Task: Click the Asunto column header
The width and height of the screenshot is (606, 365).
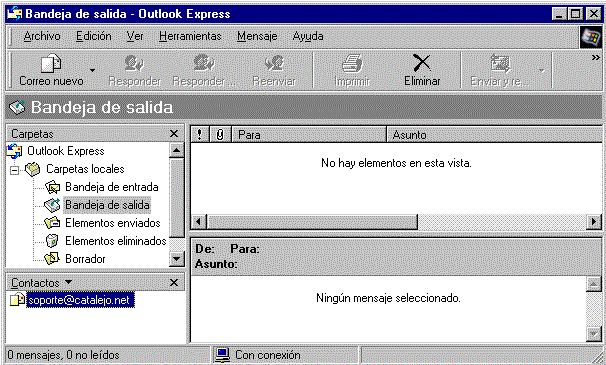Action: point(494,135)
